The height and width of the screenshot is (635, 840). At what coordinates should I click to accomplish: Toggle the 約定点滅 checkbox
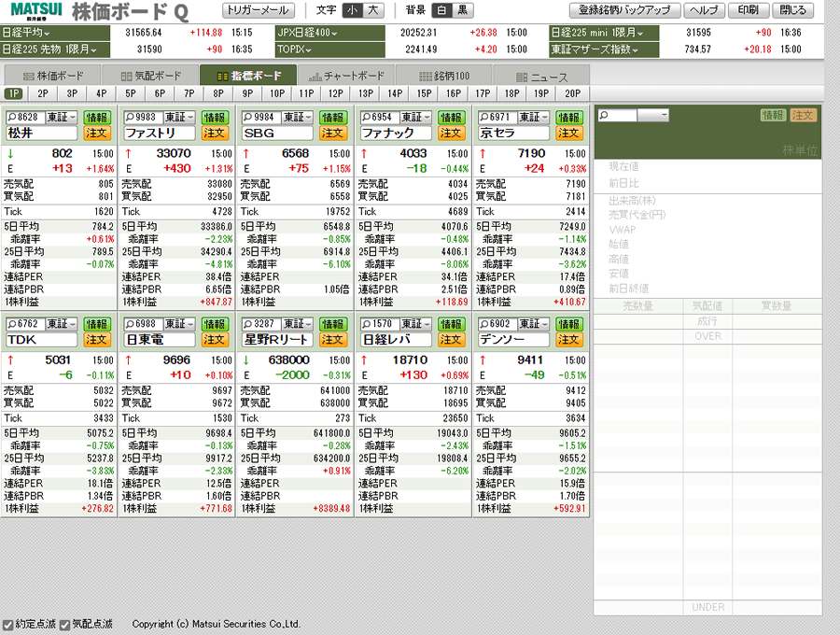point(7,625)
